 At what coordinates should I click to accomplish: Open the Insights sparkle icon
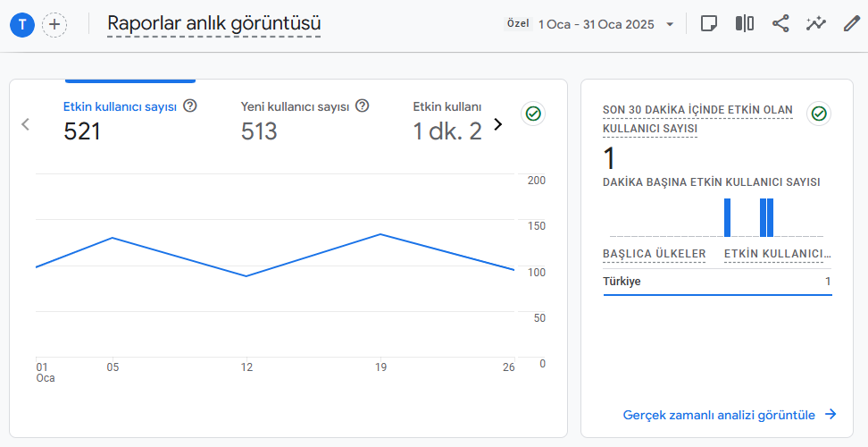click(x=815, y=24)
